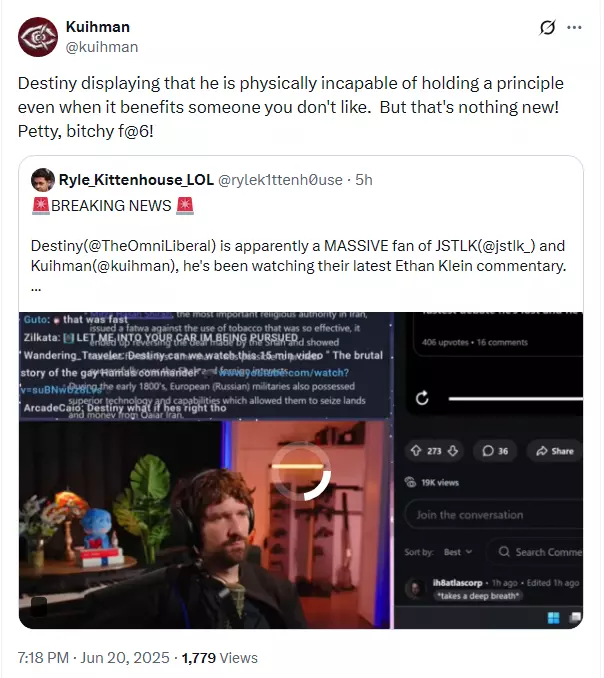Open the three-dot more options menu
604x678 pixels.
click(574, 28)
